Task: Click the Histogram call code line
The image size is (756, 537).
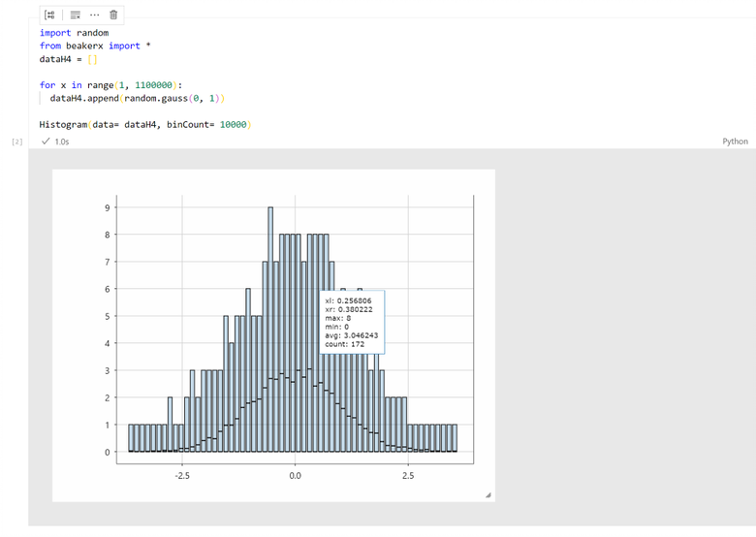Action: (145, 124)
